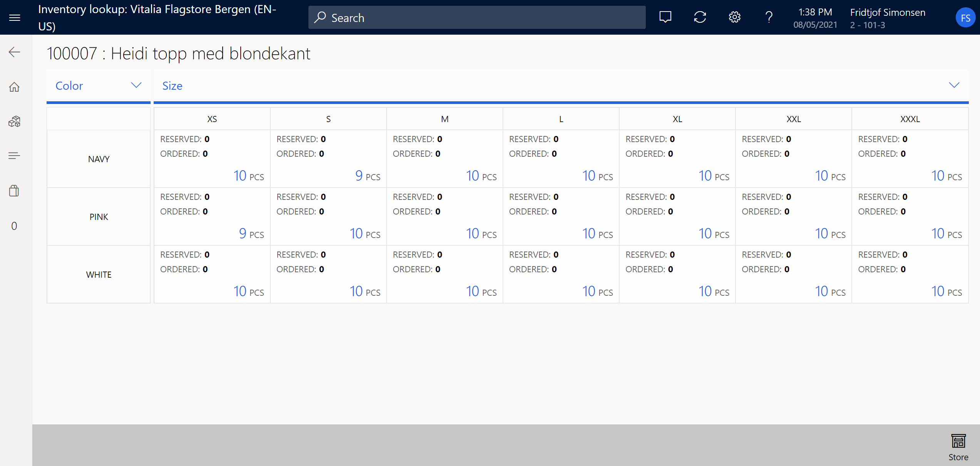This screenshot has height=466, width=980.
Task: Open the FS user profile avatar
Action: coord(965,18)
